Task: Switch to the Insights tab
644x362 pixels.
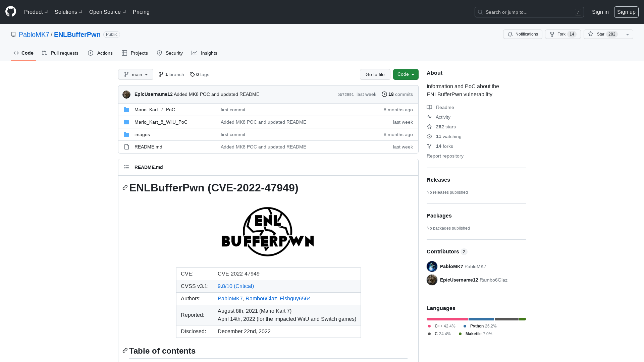Action: pos(205,53)
